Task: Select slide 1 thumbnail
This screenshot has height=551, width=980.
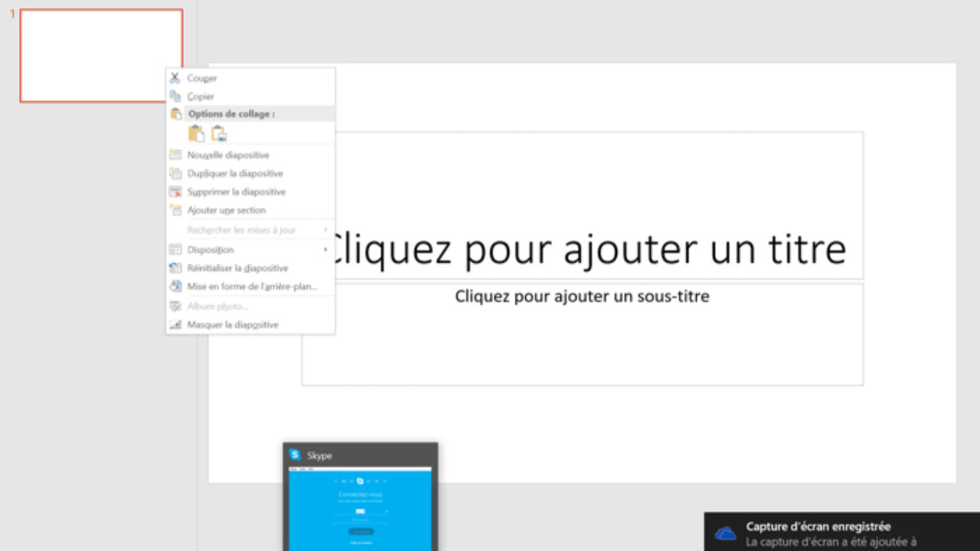Action: (x=101, y=56)
